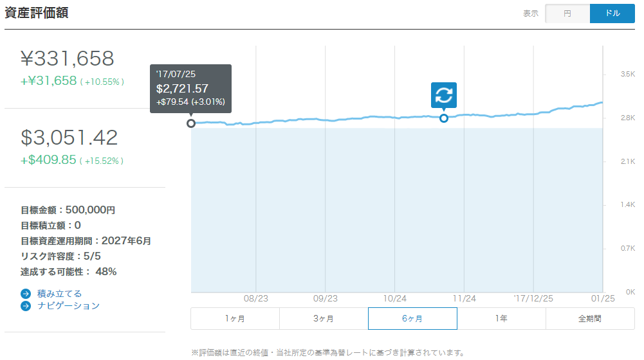Select the 全期間 period tab
The height and width of the screenshot is (360, 644).
point(590,318)
